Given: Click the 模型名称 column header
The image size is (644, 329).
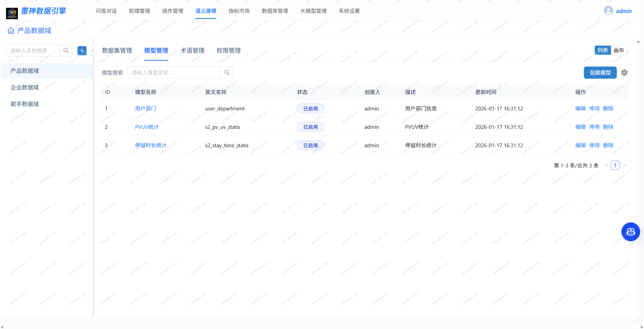Looking at the screenshot, I should tap(145, 92).
